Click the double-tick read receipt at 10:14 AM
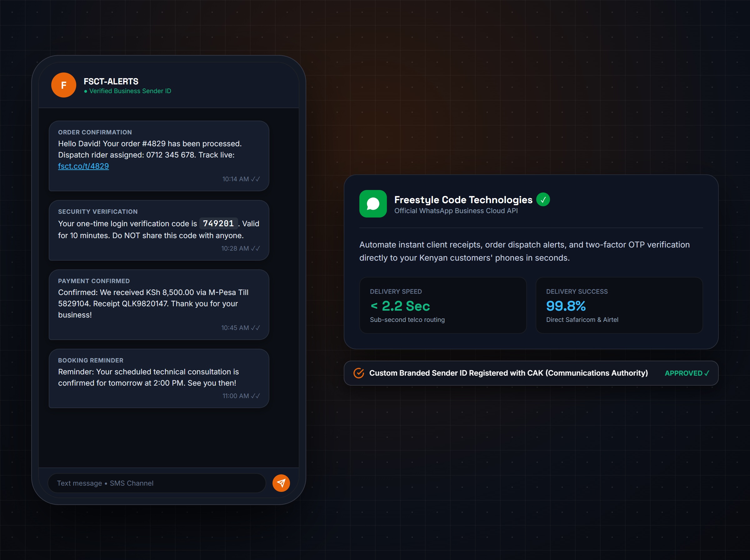The image size is (750, 560). point(255,179)
